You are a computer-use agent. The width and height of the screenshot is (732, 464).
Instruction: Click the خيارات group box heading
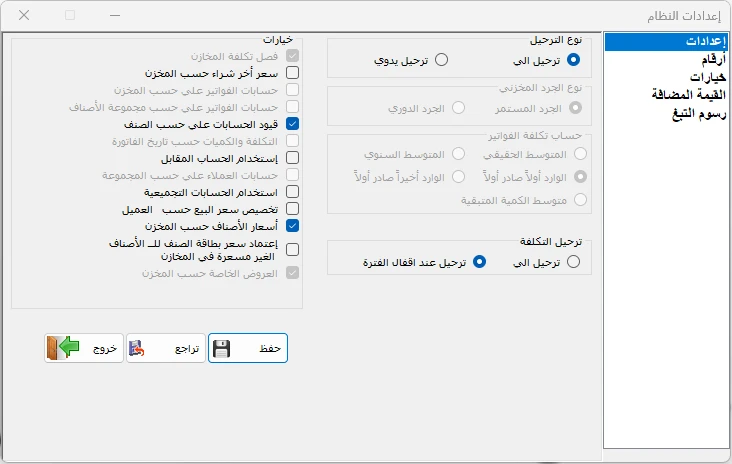pyautogui.click(x=278, y=40)
